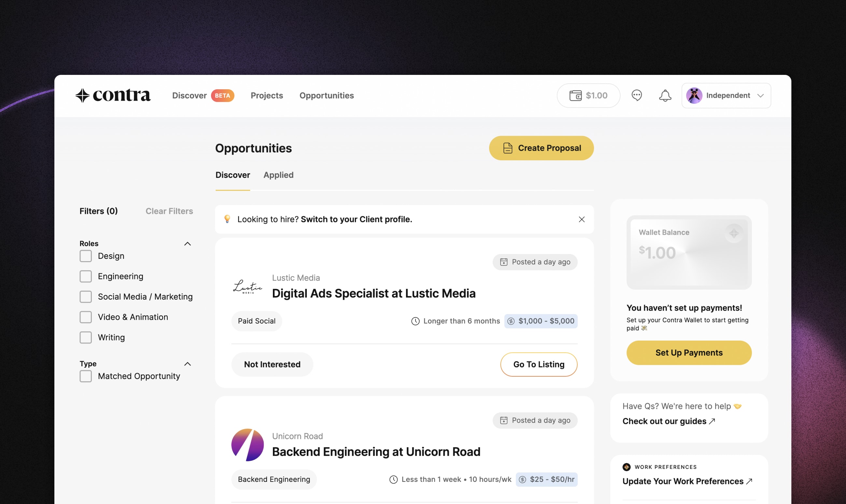
Task: Click Switch to your Client profile link
Action: (356, 219)
